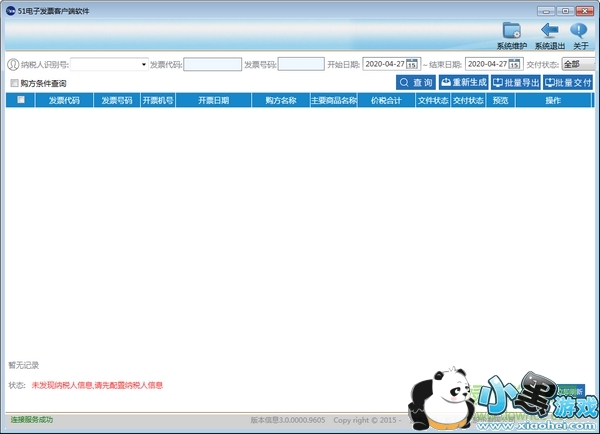
Task: Tick the select-all checkbox in table header
Action: 21,100
